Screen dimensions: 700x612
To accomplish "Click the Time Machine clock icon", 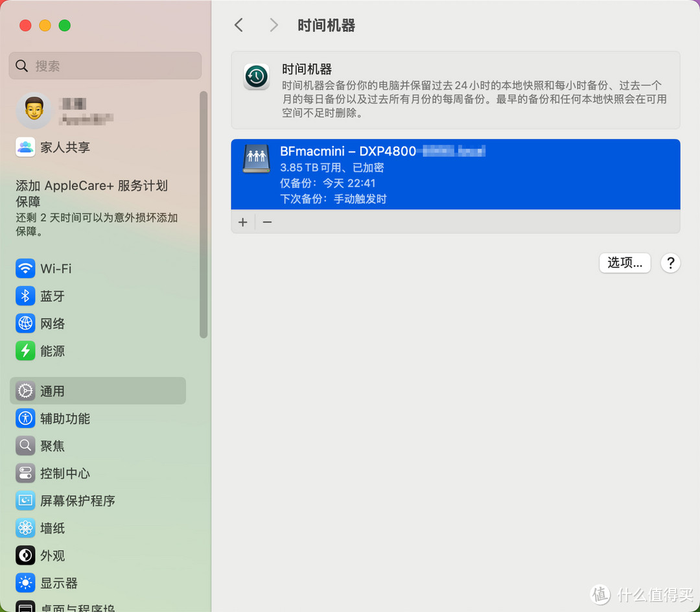I will [x=256, y=76].
